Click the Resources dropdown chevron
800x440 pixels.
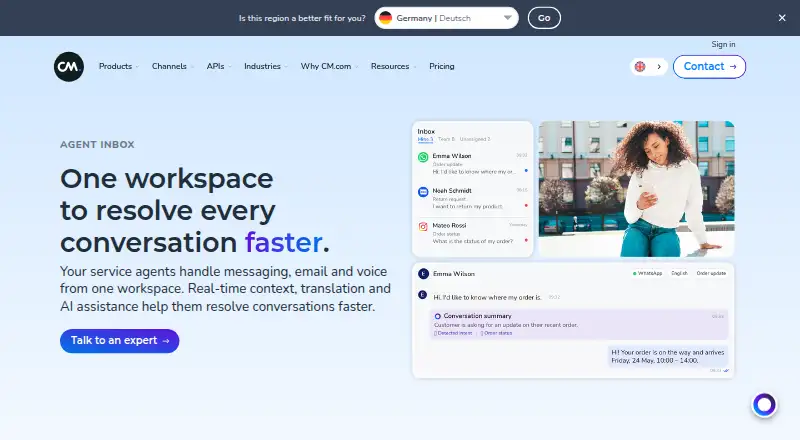pyautogui.click(x=414, y=67)
